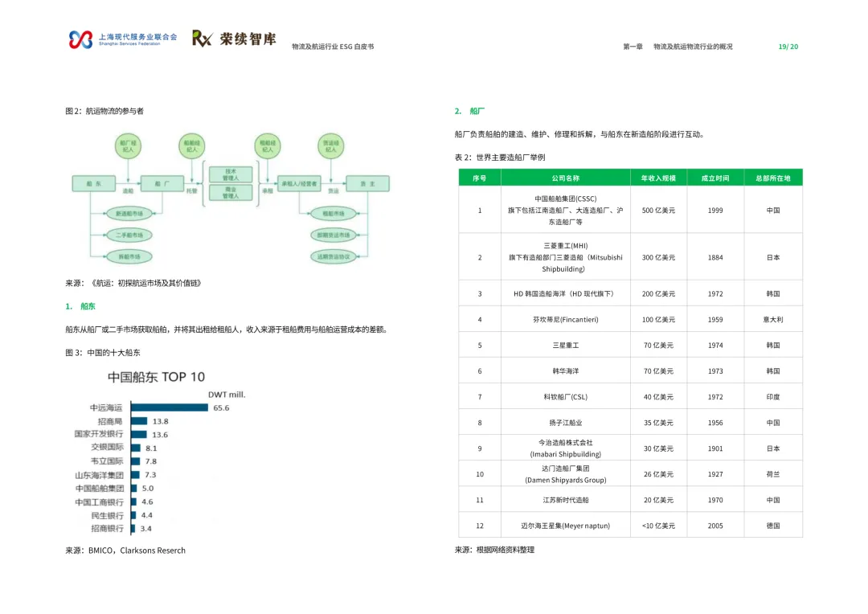
Task: Click the 公司名称 column header
Action: (565, 178)
